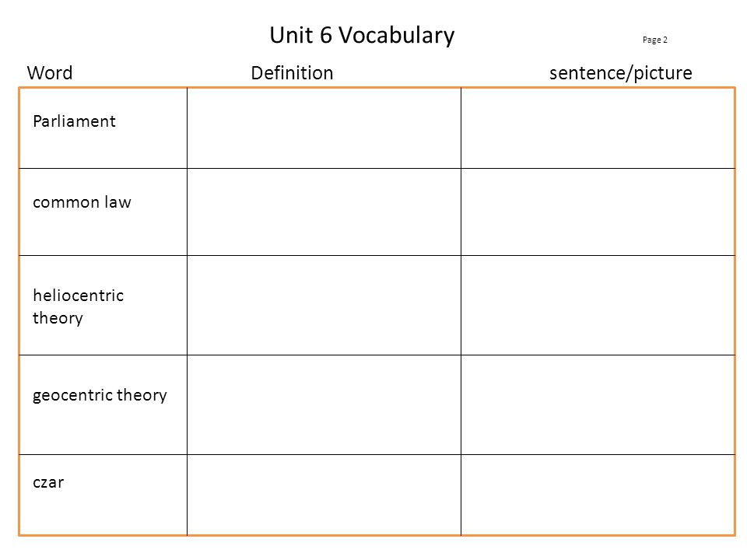747x560 pixels.
Task: Select the czar word cell
Action: (x=103, y=495)
